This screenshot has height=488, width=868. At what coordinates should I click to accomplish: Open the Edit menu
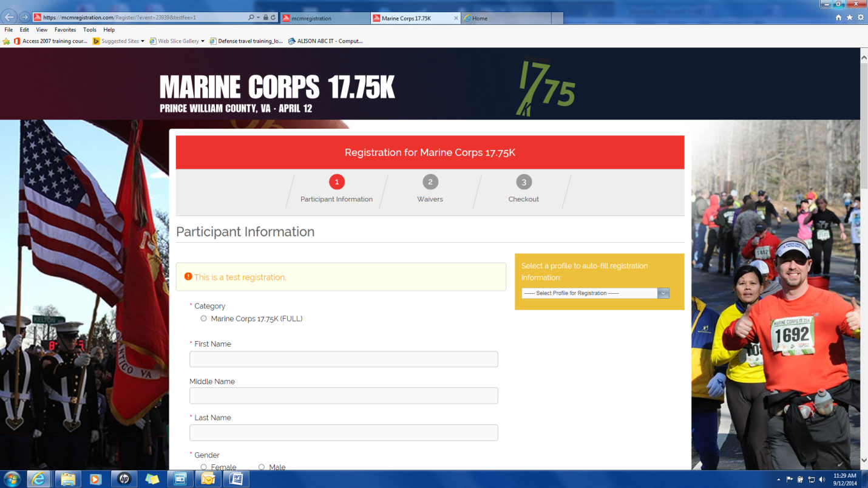(24, 30)
